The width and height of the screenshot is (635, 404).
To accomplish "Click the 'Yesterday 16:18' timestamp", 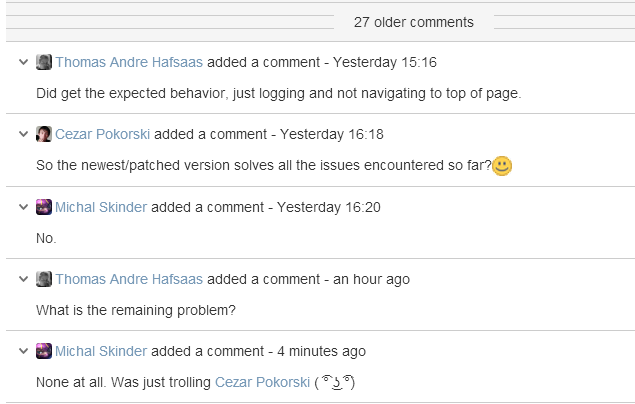I will (332, 134).
